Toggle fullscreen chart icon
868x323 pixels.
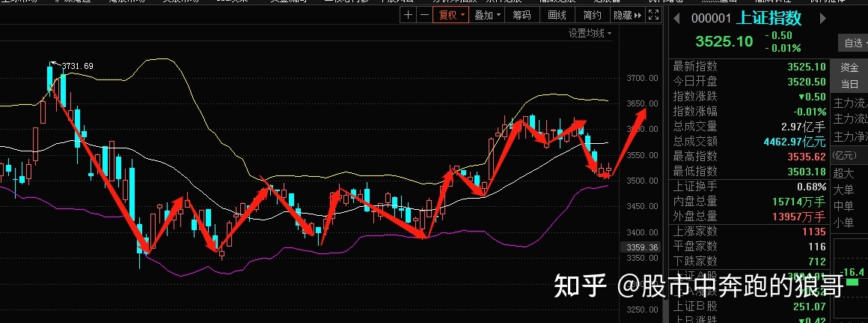653,15
